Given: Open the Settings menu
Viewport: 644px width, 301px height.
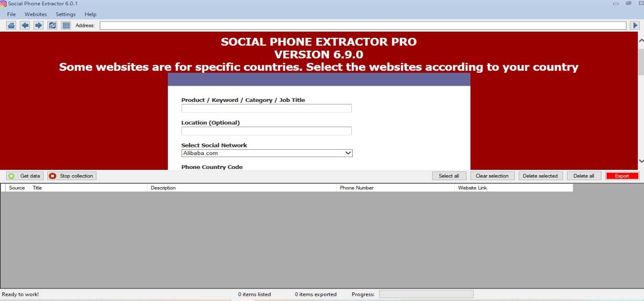Looking at the screenshot, I should click(x=66, y=14).
